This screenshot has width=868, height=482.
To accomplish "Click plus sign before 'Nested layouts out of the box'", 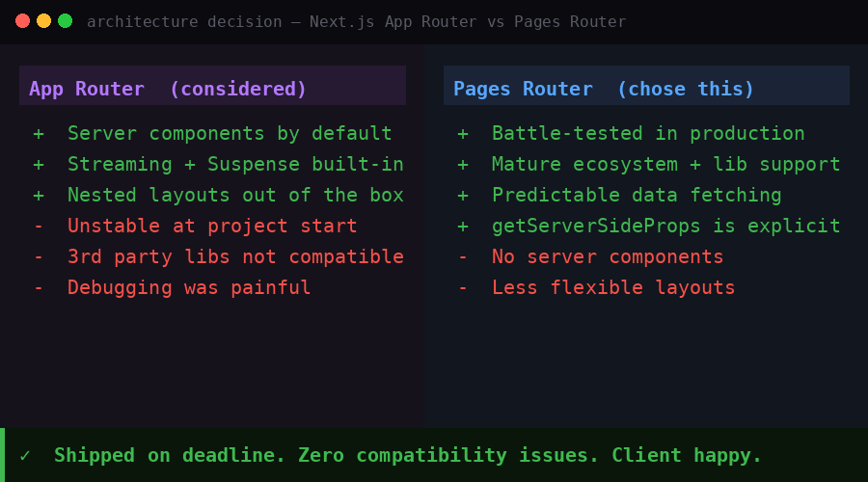I will (x=39, y=196).
